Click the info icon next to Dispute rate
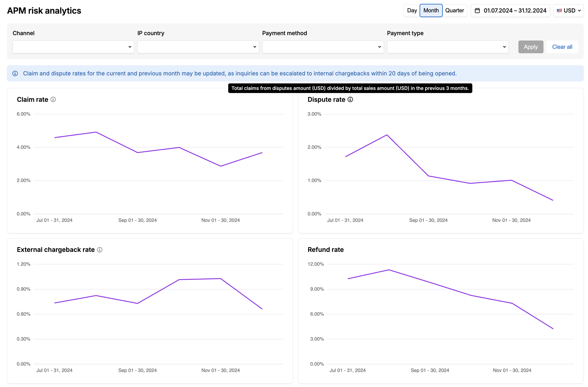This screenshot has height=387, width=588. pos(350,100)
